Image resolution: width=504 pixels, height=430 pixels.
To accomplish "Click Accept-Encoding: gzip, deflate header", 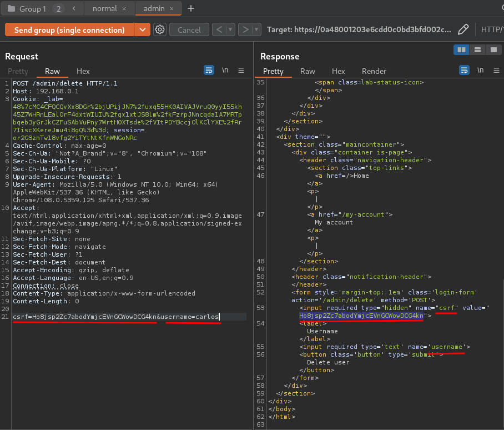I will tap(70, 270).
